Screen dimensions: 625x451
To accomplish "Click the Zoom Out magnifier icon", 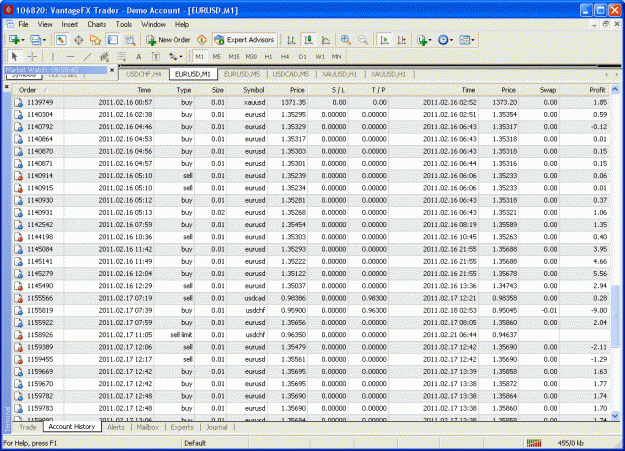I will pyautogui.click(x=363, y=40).
